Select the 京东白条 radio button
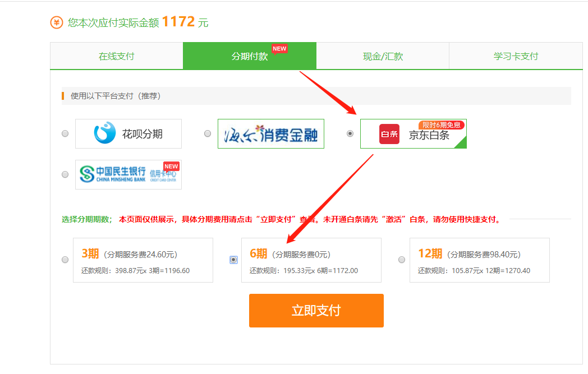This screenshot has height=374, width=588. coord(350,133)
